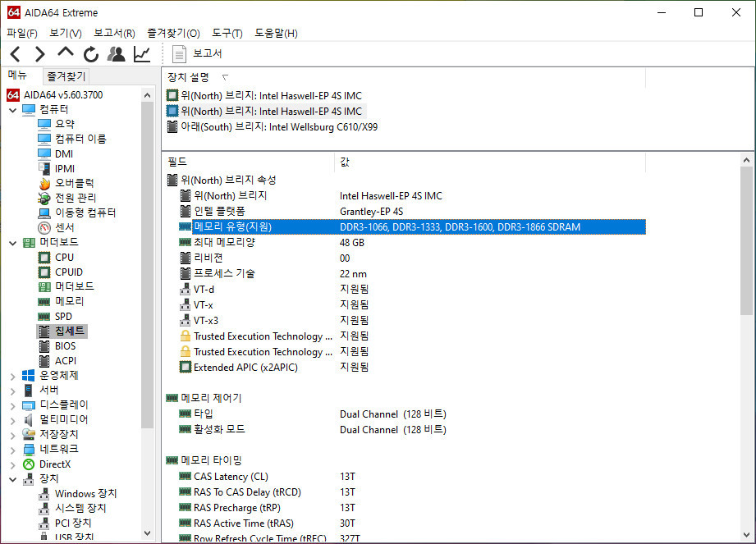Image resolution: width=756 pixels, height=544 pixels.
Task: Select 이동형 컴퓨터 entry
Action: [85, 213]
